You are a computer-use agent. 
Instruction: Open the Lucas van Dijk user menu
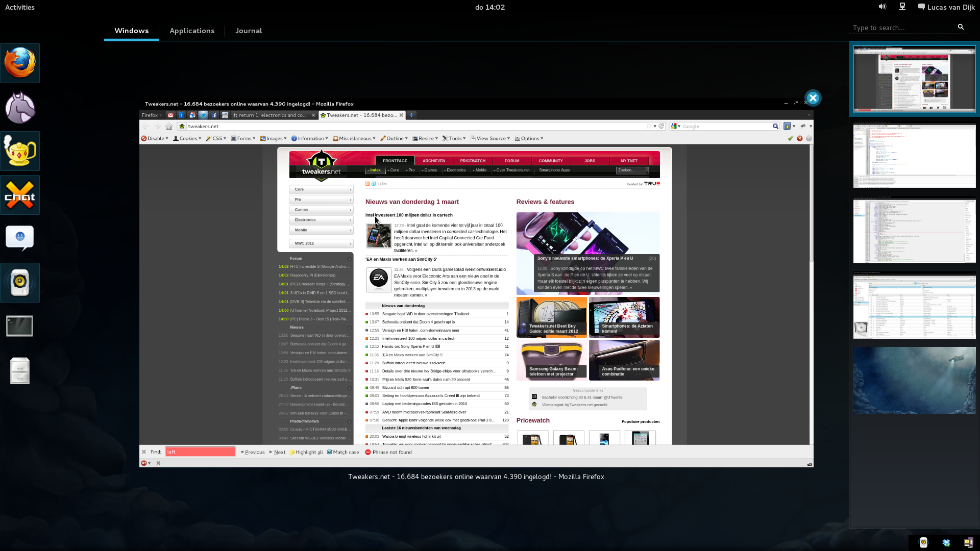pos(946,7)
